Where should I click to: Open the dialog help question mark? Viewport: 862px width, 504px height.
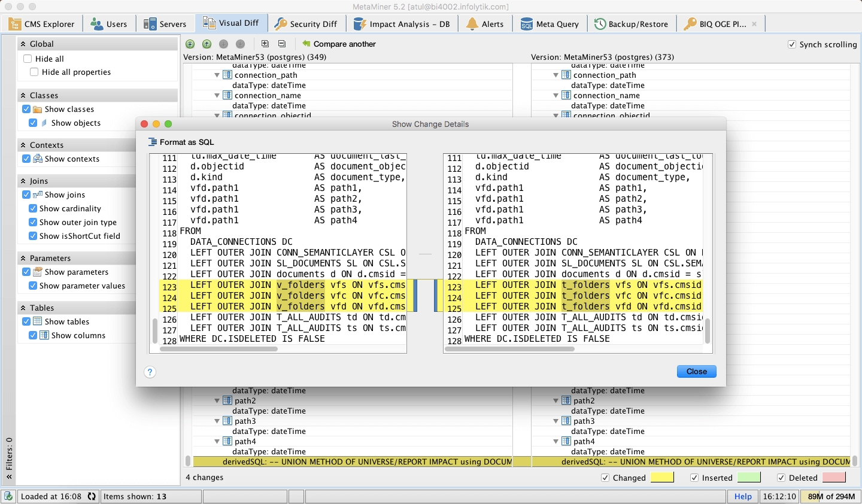pos(150,372)
